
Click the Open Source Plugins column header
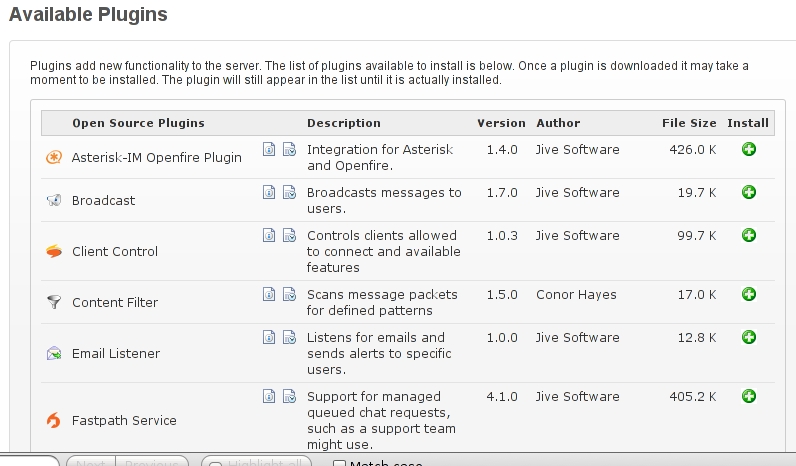(x=138, y=123)
